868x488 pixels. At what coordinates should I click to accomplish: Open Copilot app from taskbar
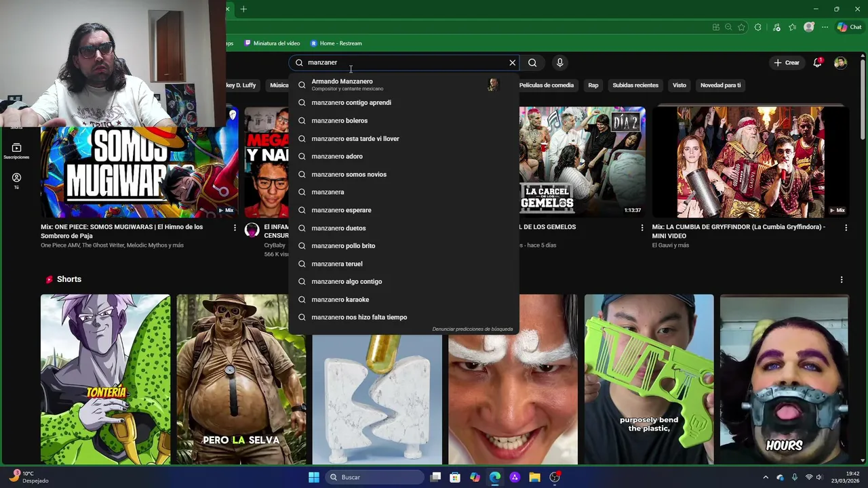click(475, 477)
